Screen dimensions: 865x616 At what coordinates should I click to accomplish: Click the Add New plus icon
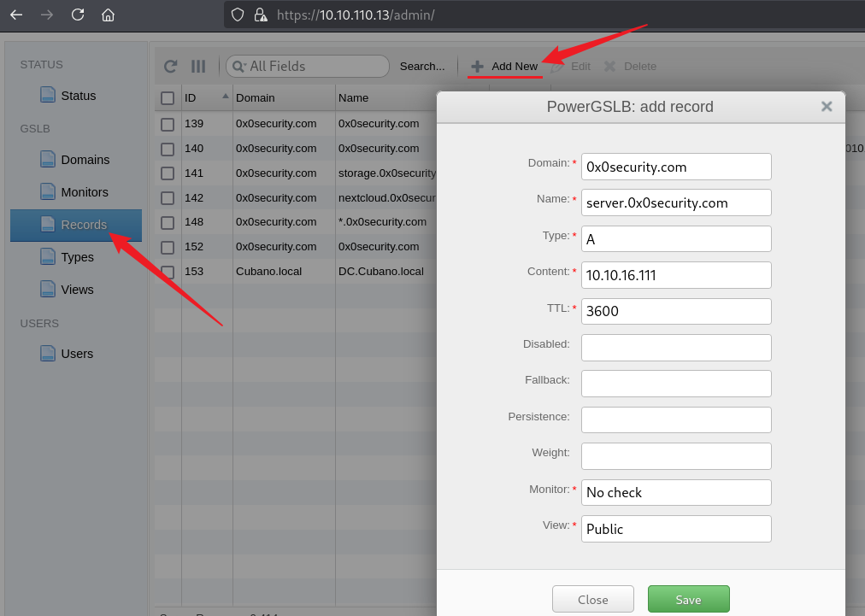coord(478,67)
